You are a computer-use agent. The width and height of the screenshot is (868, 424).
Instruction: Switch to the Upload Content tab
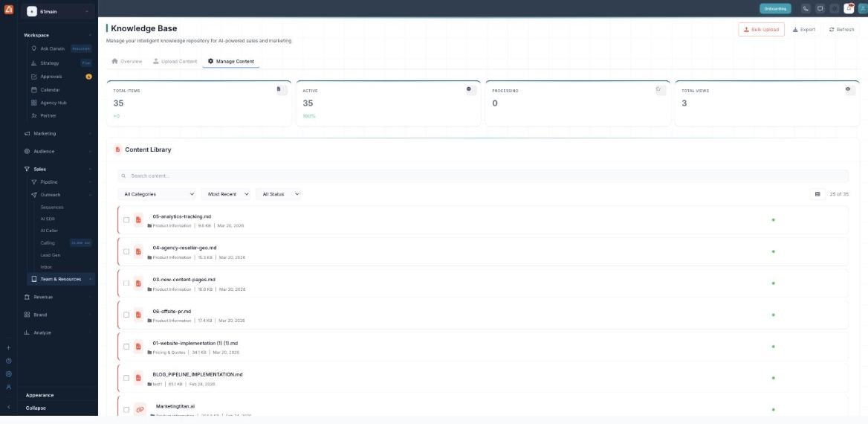(x=175, y=62)
